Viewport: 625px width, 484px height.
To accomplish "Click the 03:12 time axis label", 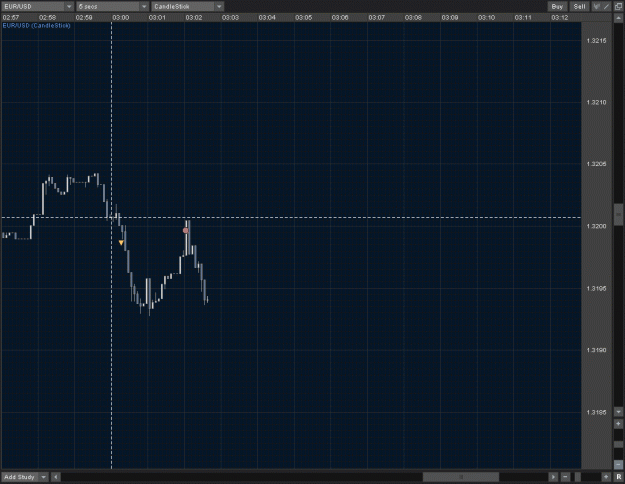I will coord(560,18).
